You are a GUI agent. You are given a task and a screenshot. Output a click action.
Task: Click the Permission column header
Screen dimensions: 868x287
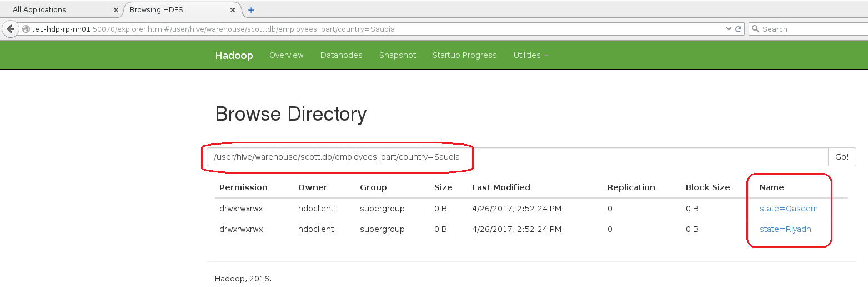[x=243, y=187]
